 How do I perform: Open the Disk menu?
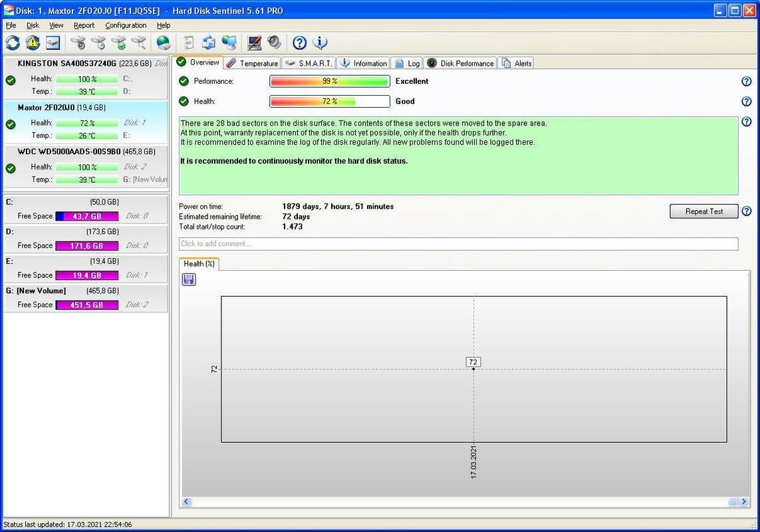coord(33,25)
